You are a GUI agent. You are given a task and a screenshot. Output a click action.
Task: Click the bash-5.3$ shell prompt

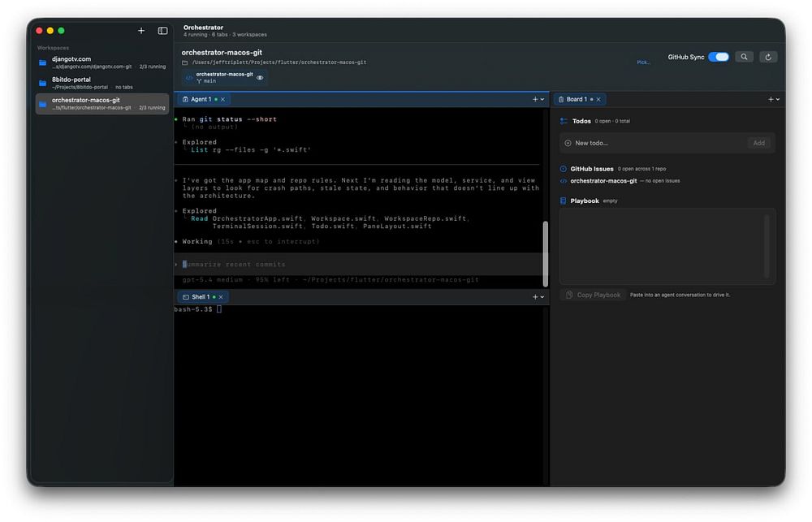pyautogui.click(x=193, y=309)
